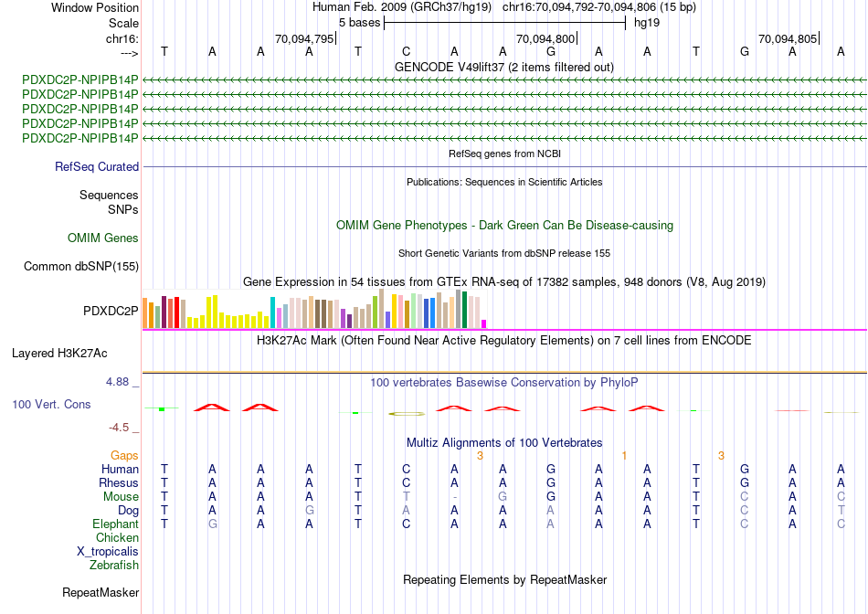Click the 'RefSeq genes from NCBI' title
Screen dimensions: 868x614
tap(505, 153)
